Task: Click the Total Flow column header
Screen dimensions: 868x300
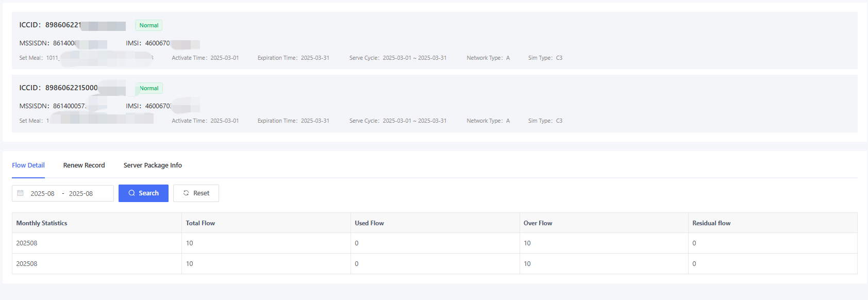Action: coord(201,223)
